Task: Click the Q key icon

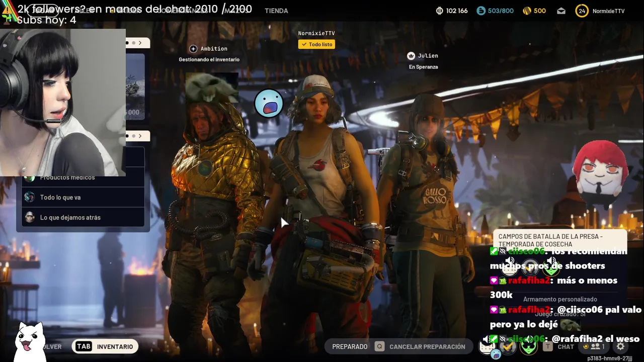Action: coord(379,346)
